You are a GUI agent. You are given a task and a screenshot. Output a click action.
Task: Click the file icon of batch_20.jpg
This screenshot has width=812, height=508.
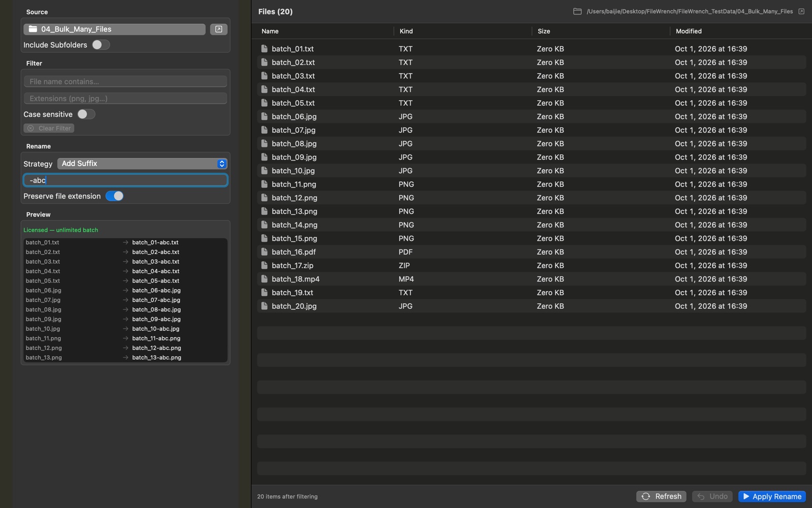[264, 306]
